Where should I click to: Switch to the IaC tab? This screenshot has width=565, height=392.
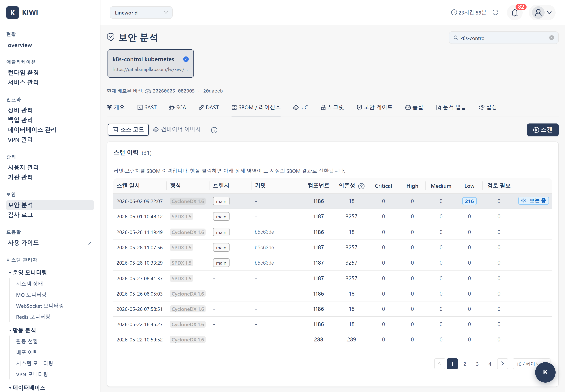(300, 107)
